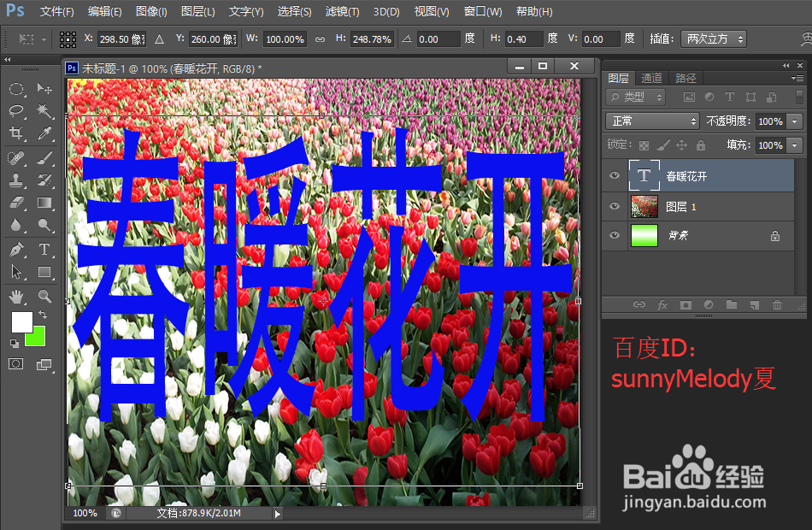
Task: Add a layer style (fx)
Action: pos(663,304)
